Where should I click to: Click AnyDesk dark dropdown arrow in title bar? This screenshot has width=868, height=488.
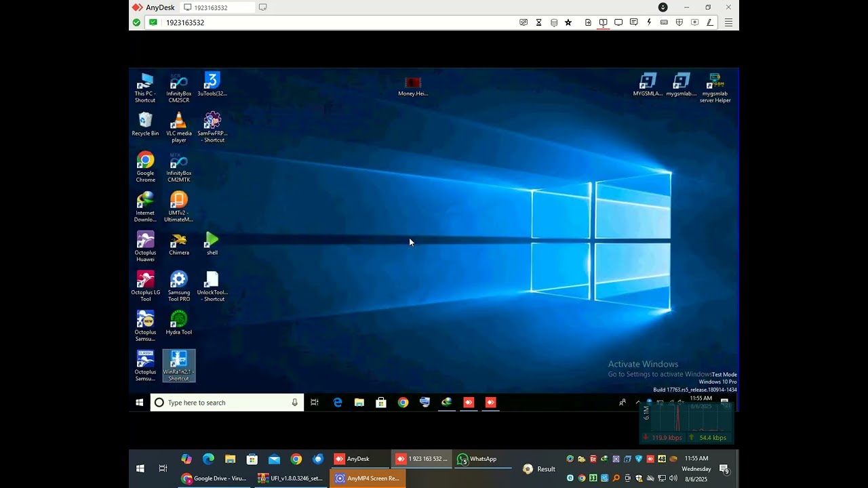(x=663, y=7)
